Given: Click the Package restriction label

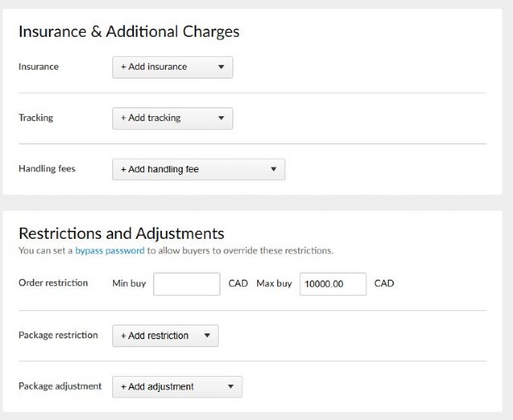Looking at the screenshot, I should pos(58,335).
